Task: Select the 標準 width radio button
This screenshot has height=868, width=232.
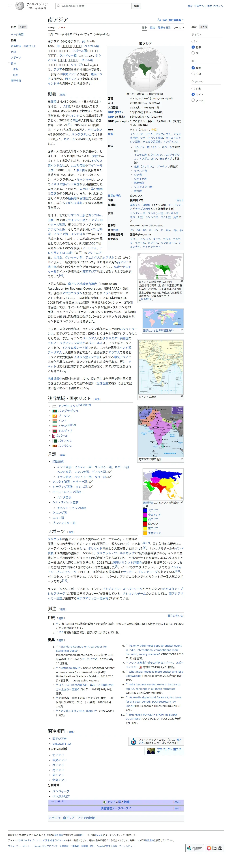Action: pyautogui.click(x=193, y=68)
